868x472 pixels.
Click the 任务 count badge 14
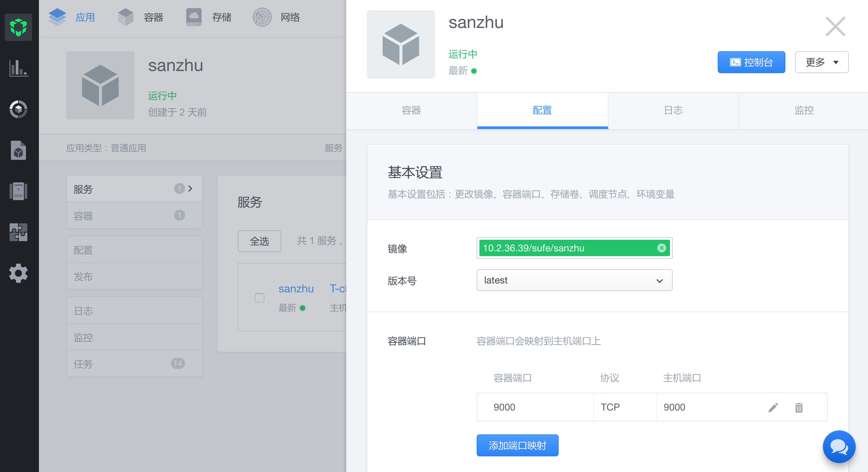point(178,363)
